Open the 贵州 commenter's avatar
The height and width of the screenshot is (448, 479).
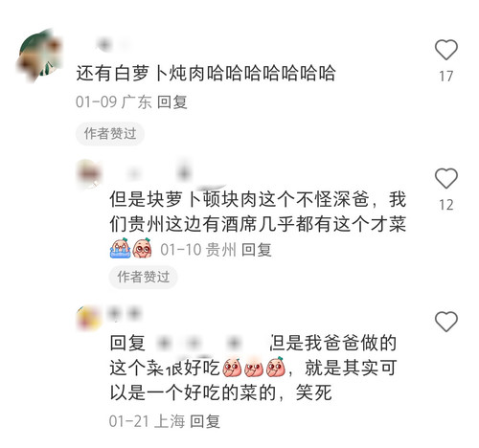click(89, 174)
